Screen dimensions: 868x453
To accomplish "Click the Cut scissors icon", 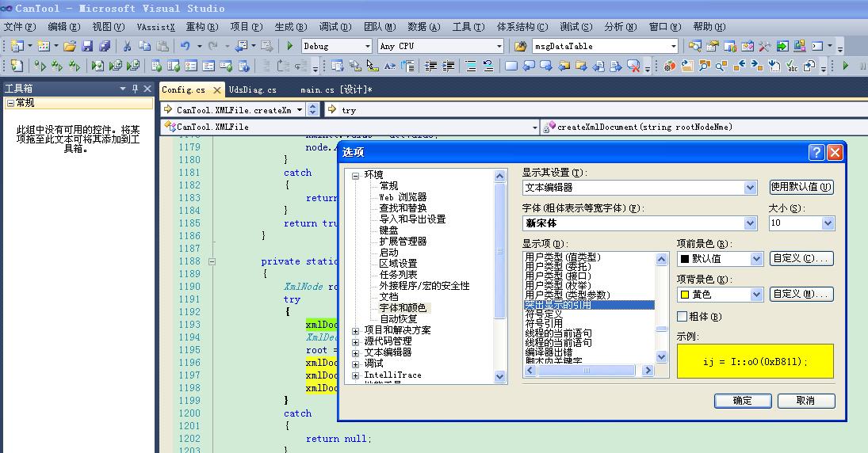I will click(128, 46).
